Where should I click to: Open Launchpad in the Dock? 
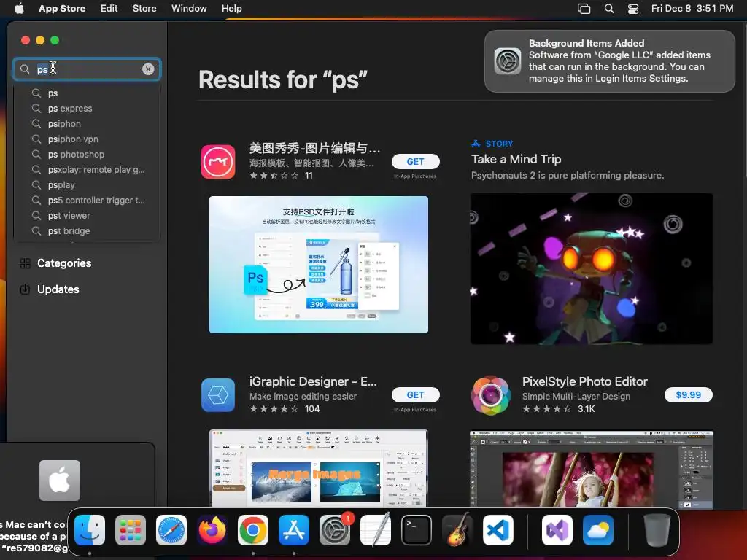click(131, 530)
